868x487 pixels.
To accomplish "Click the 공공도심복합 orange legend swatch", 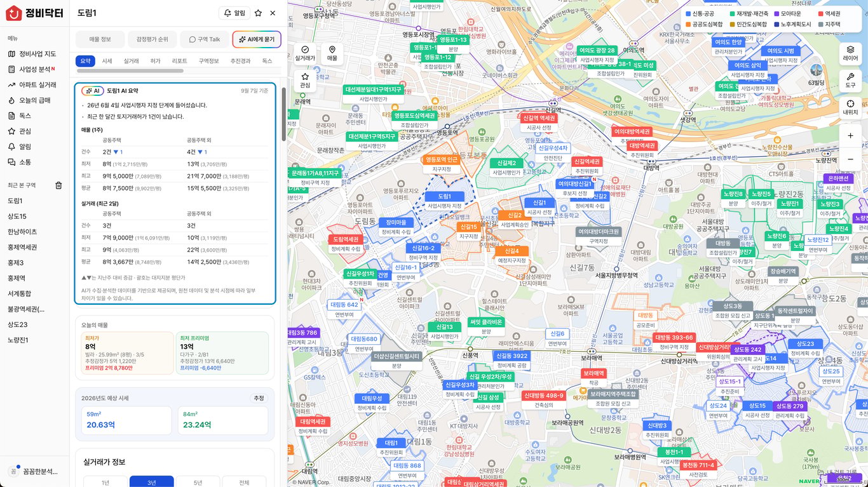I will pyautogui.click(x=688, y=24).
